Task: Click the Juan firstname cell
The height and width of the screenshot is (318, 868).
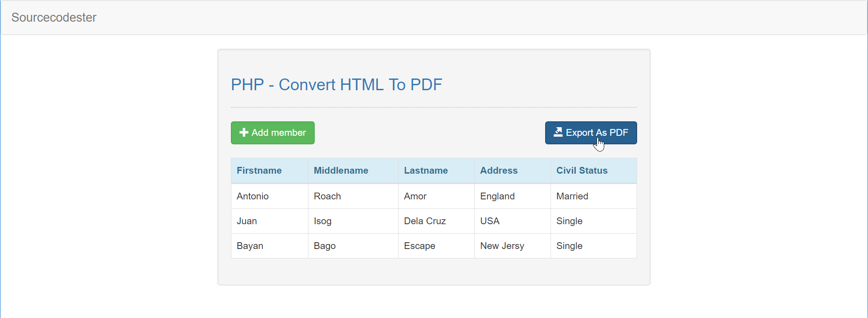Action: pyautogui.click(x=247, y=221)
